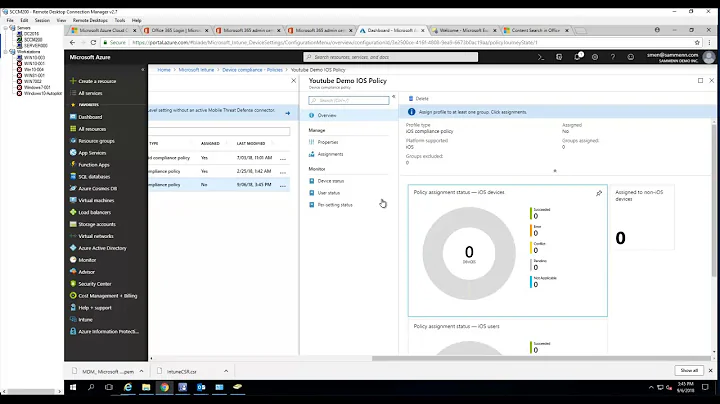This screenshot has width=720, height=404.
Task: Open Function Apps in sidebar
Action: [94, 165]
